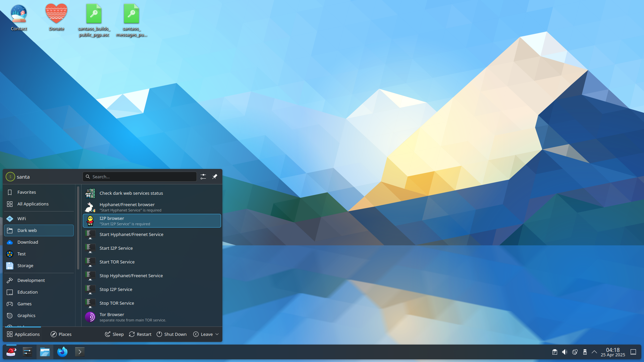Open Graphics category
The image size is (644, 362).
pos(39,315)
